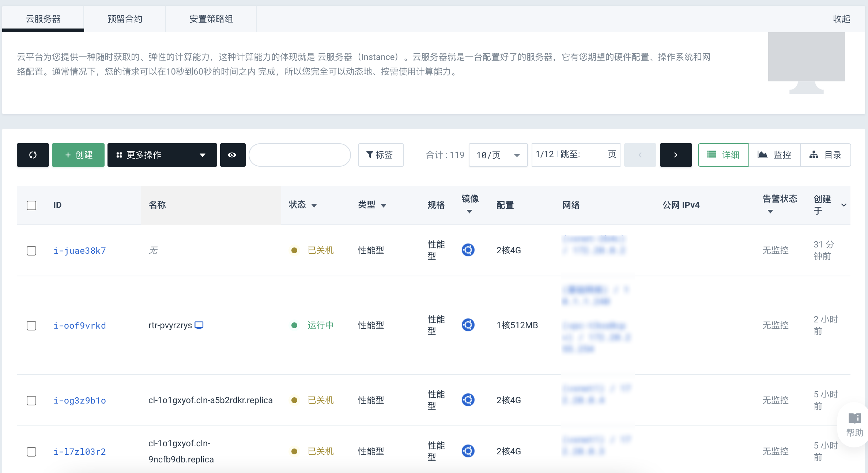Select all instances with header checkbox
The height and width of the screenshot is (473, 868).
coord(31,205)
